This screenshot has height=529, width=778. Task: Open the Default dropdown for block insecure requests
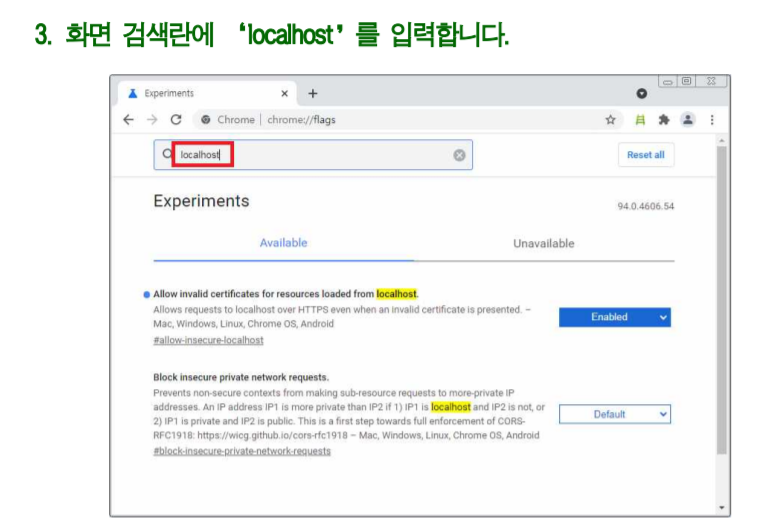(x=615, y=414)
